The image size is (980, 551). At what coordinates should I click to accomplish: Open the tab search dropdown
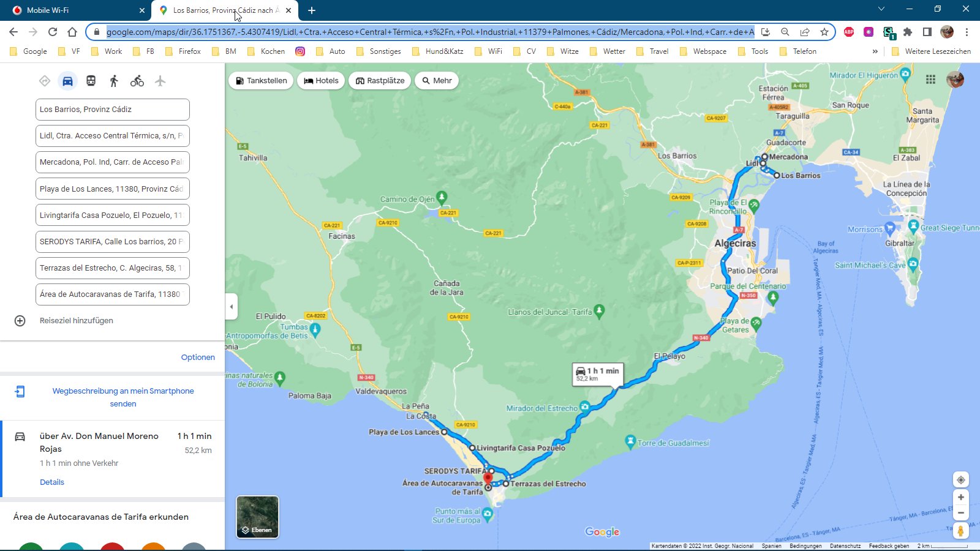point(881,9)
